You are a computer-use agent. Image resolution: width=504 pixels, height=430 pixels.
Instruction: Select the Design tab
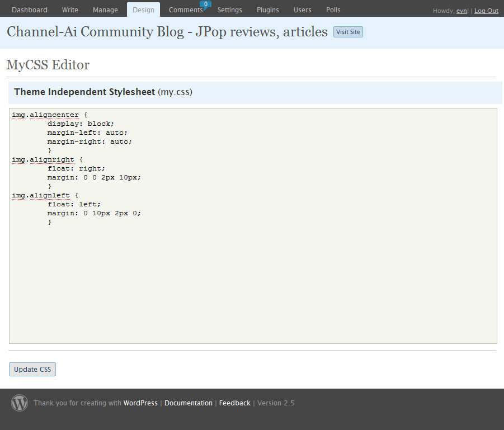143,10
